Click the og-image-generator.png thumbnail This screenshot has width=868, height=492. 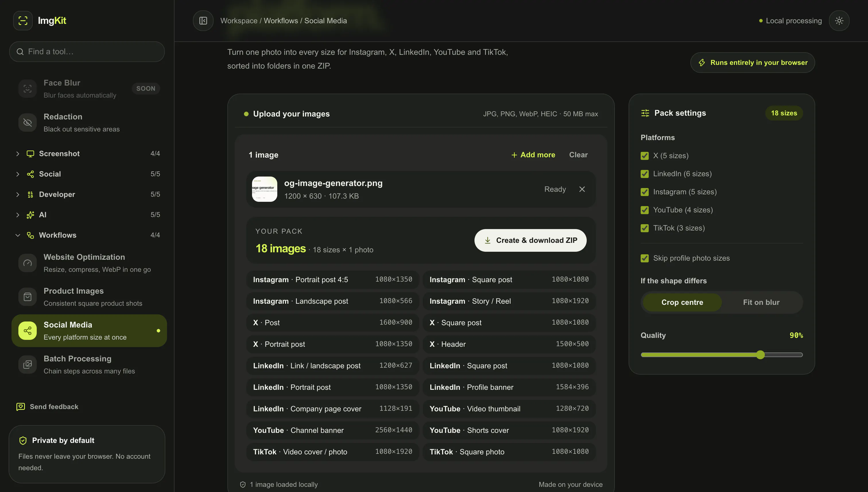coord(264,189)
